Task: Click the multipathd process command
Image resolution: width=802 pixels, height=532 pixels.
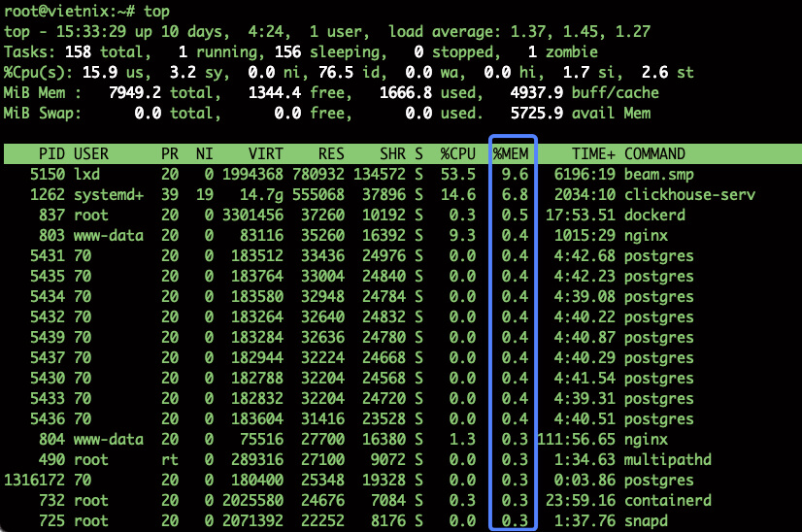Action: pyautogui.click(x=667, y=459)
